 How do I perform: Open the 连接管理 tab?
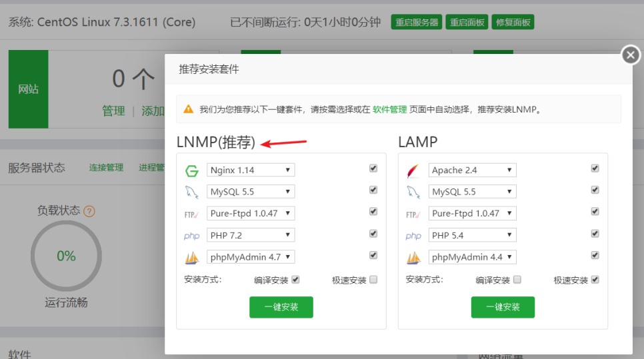[107, 167]
